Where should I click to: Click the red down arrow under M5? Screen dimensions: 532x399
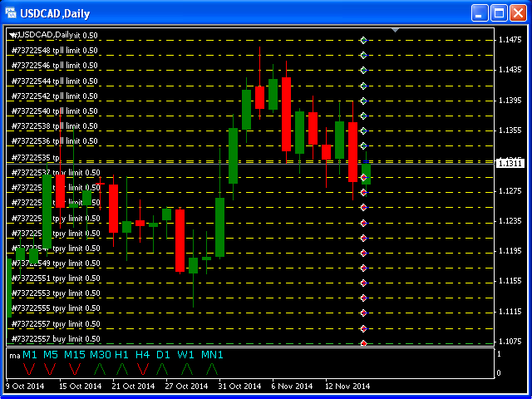(x=52, y=368)
